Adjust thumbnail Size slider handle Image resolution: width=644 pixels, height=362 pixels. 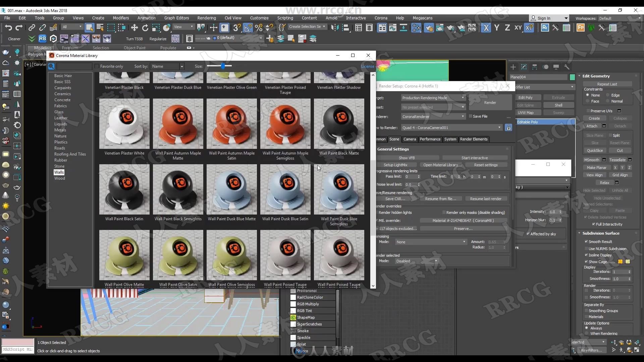pos(223,66)
